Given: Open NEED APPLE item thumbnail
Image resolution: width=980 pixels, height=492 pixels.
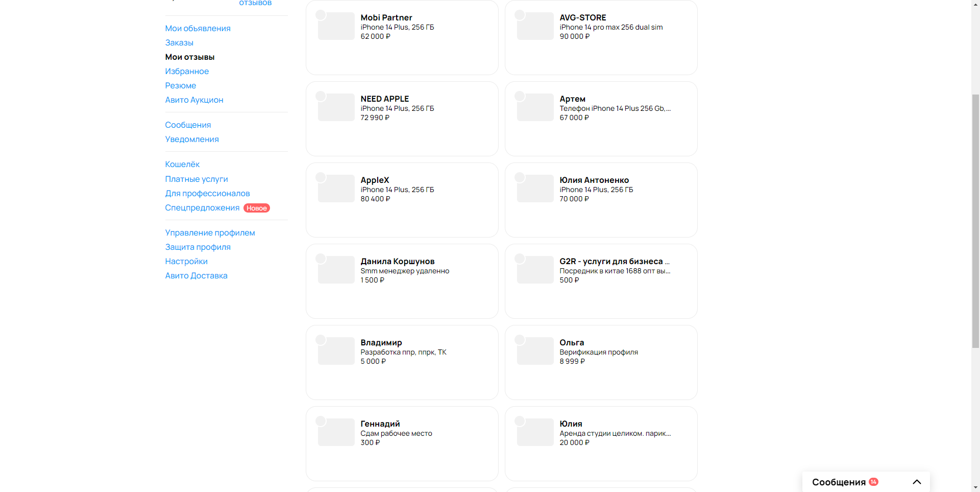Looking at the screenshot, I should pyautogui.click(x=336, y=107).
